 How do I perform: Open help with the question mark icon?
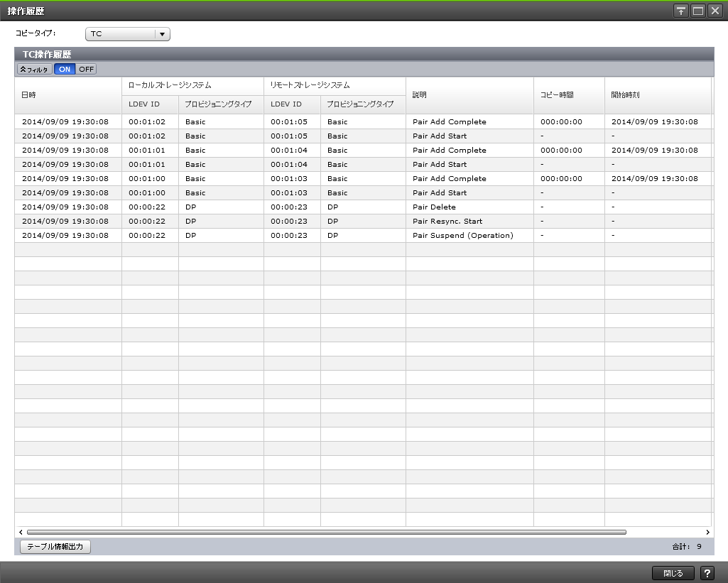click(x=707, y=573)
